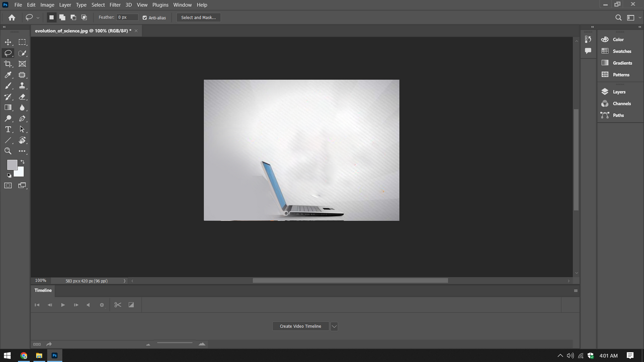This screenshot has width=644, height=362.
Task: Select the Blur tool
Action: (22, 108)
